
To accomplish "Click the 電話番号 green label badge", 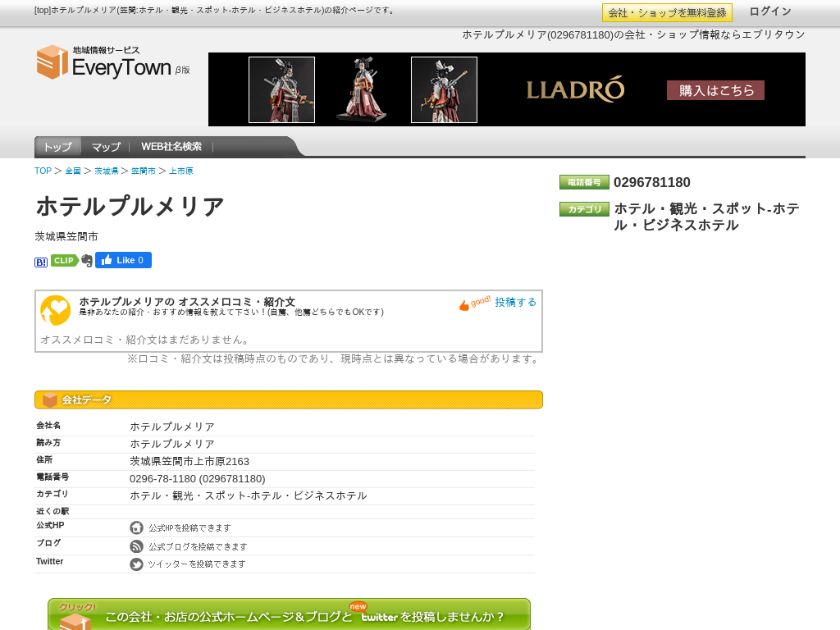I will click(584, 182).
